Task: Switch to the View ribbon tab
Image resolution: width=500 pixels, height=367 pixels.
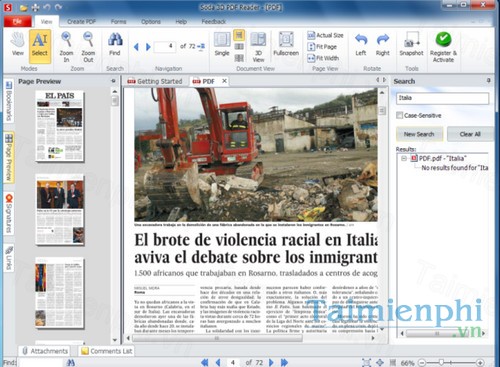Action: coord(46,22)
